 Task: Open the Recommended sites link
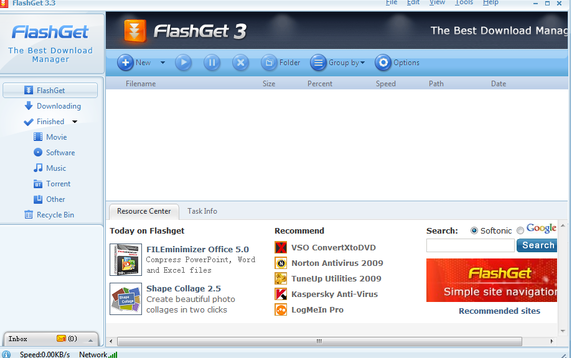[499, 311]
